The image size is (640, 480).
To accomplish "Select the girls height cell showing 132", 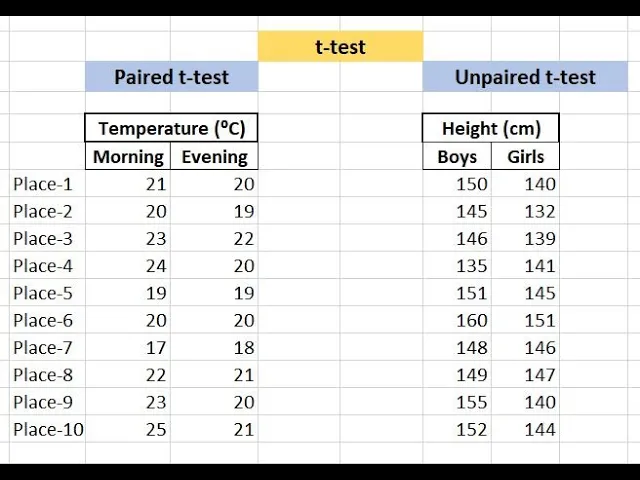I will [525, 211].
